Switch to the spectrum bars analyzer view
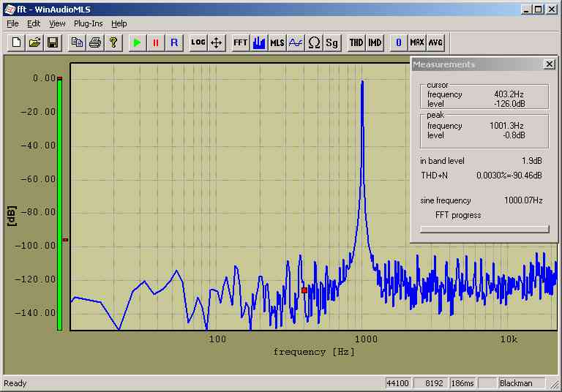The width and height of the screenshot is (562, 392). pos(258,42)
